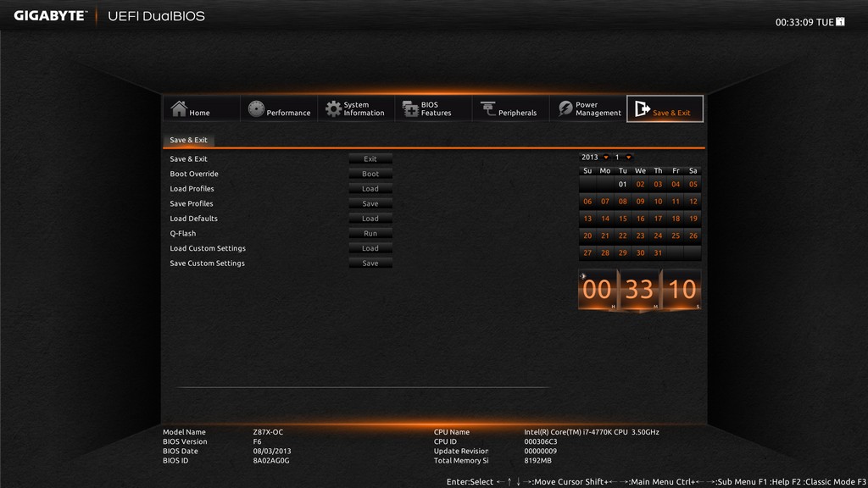Go to the BIOS Features tab label
868x488 pixels.
click(436, 108)
